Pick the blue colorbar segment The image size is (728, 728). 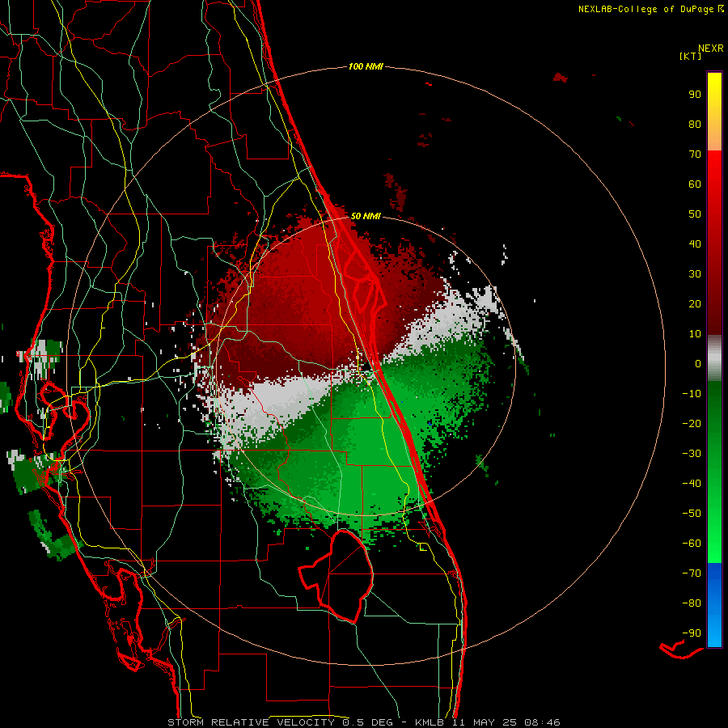pyautogui.click(x=714, y=604)
